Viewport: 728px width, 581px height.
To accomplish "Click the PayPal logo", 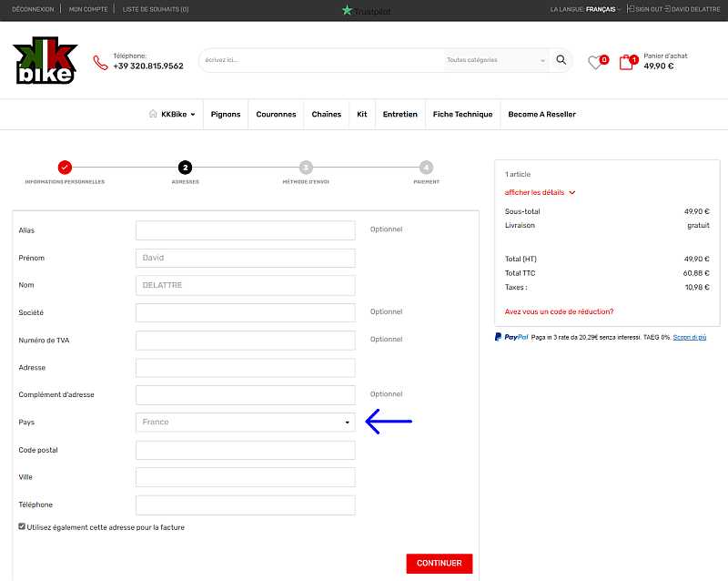I will coord(511,337).
